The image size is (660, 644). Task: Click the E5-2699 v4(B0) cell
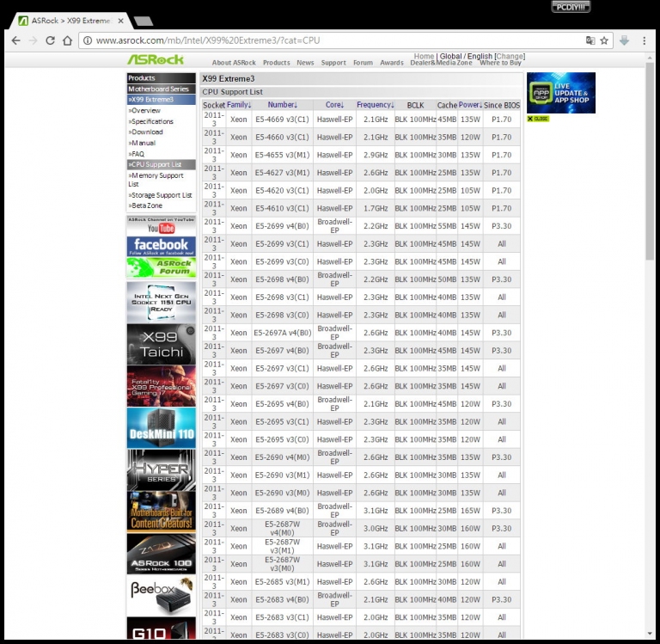[x=282, y=226]
